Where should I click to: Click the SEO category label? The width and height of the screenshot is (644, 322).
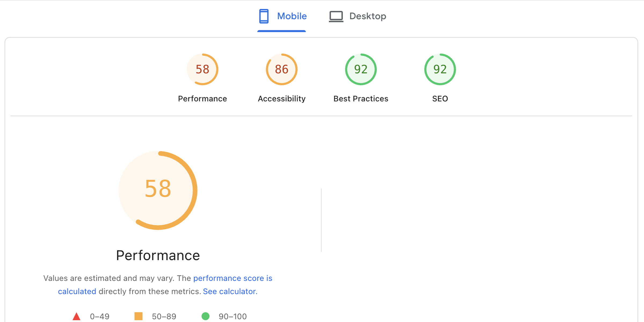[439, 98]
